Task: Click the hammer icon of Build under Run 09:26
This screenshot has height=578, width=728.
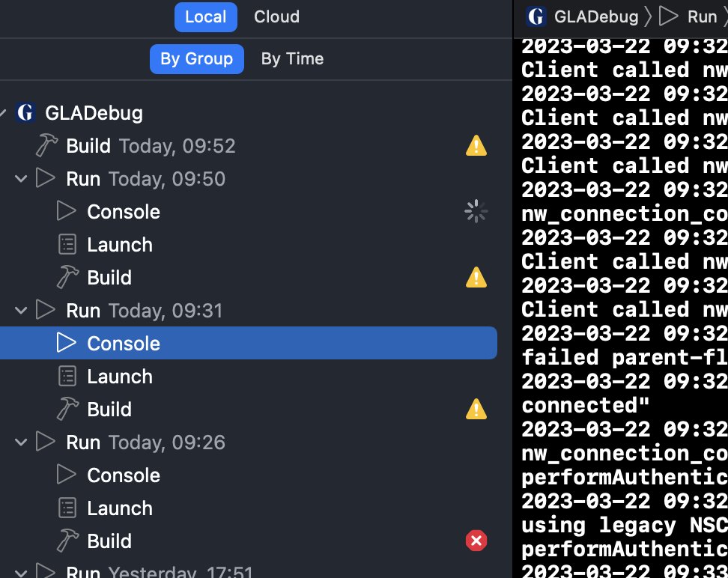Action: click(68, 541)
